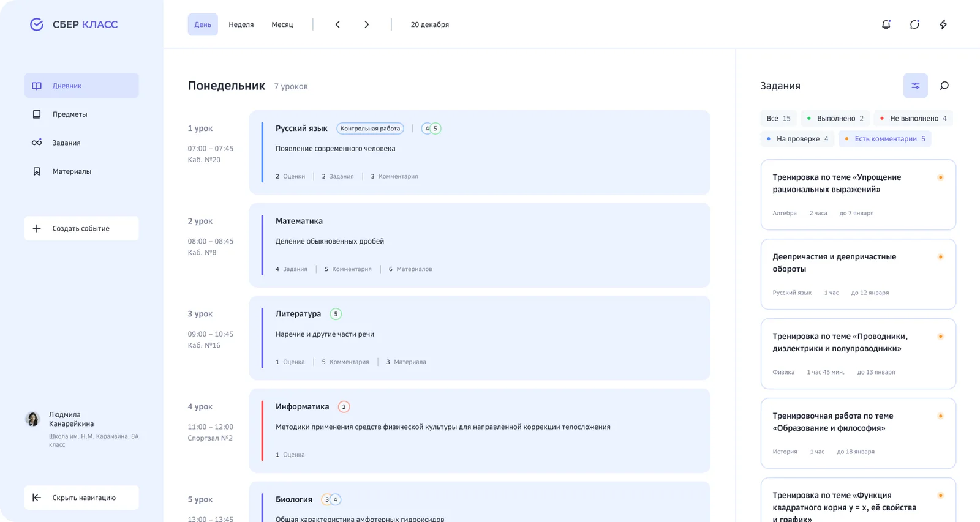Image resolution: width=980 pixels, height=522 pixels.
Task: Toggle Есть комментарии filter
Action: click(x=885, y=139)
